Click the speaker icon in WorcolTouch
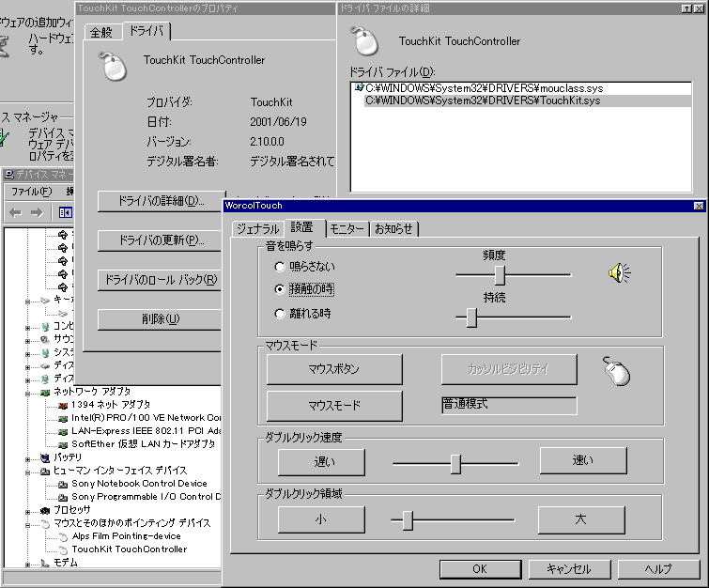 pyautogui.click(x=619, y=272)
